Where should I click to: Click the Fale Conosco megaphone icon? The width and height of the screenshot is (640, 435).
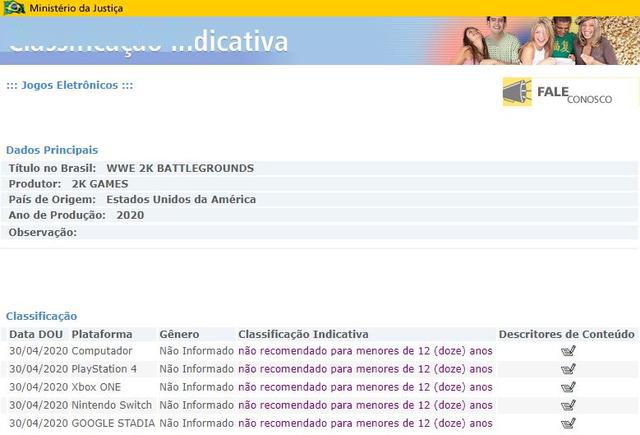point(517,92)
